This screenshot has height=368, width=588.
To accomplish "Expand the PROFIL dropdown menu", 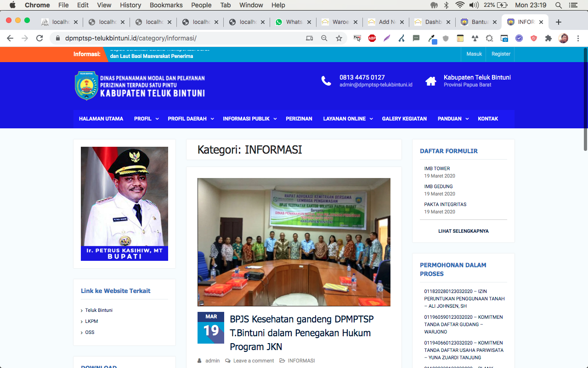I will click(x=146, y=119).
